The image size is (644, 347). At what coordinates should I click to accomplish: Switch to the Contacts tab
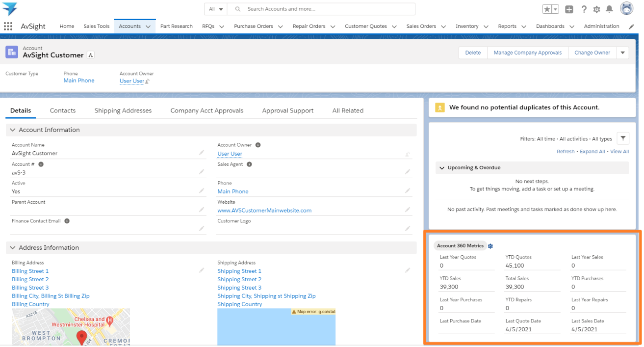[63, 111]
